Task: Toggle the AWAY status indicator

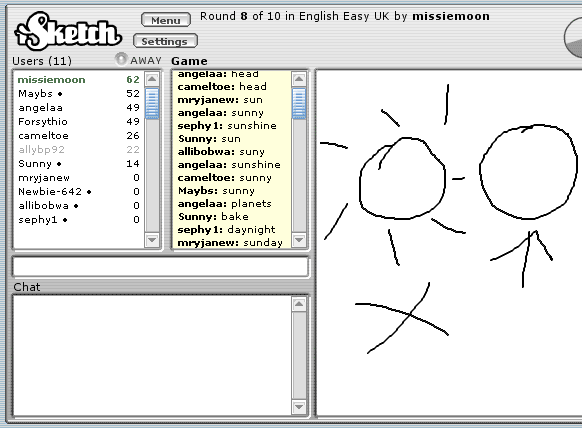Action: (121, 59)
